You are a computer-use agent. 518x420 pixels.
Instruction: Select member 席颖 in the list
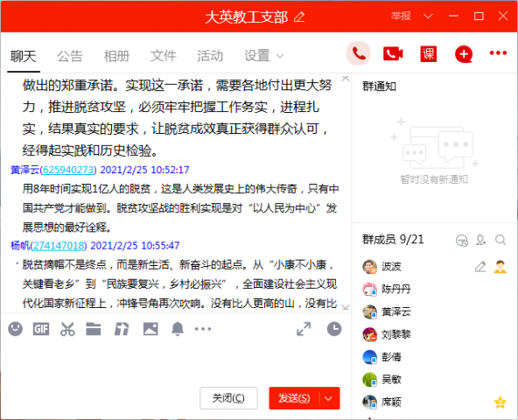point(434,402)
